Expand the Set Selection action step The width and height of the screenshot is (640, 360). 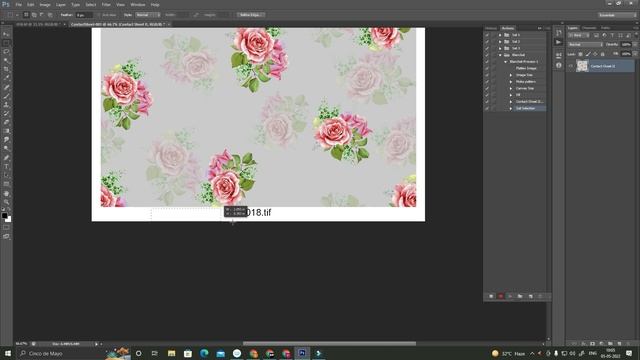click(x=511, y=108)
